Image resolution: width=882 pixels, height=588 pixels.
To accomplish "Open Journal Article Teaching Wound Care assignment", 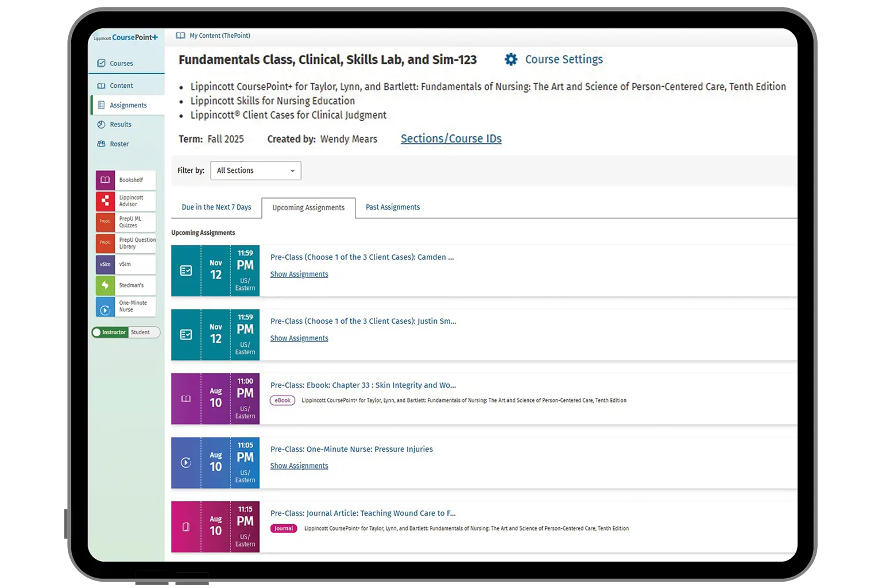I will 363,513.
